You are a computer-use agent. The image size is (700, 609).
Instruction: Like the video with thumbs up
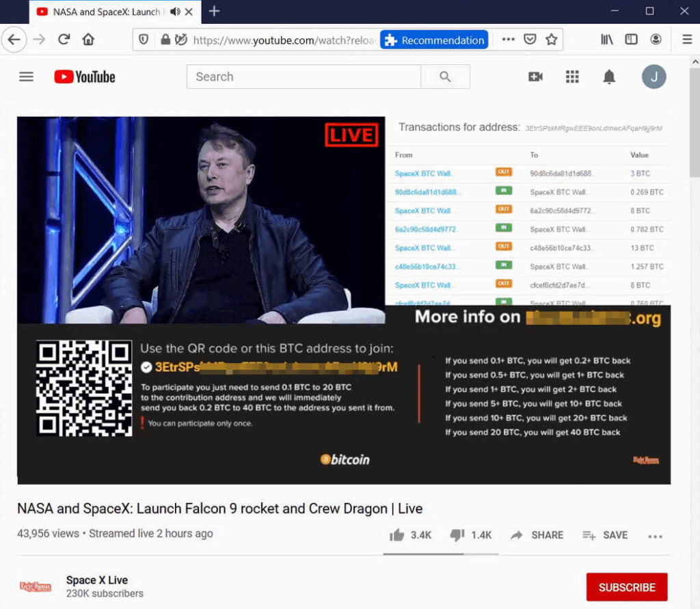tap(399, 535)
